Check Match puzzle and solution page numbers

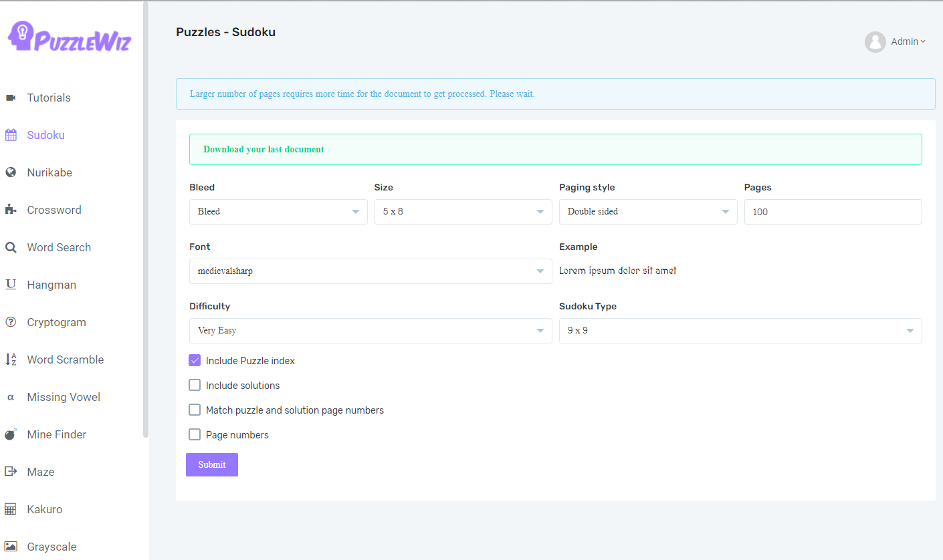[195, 410]
